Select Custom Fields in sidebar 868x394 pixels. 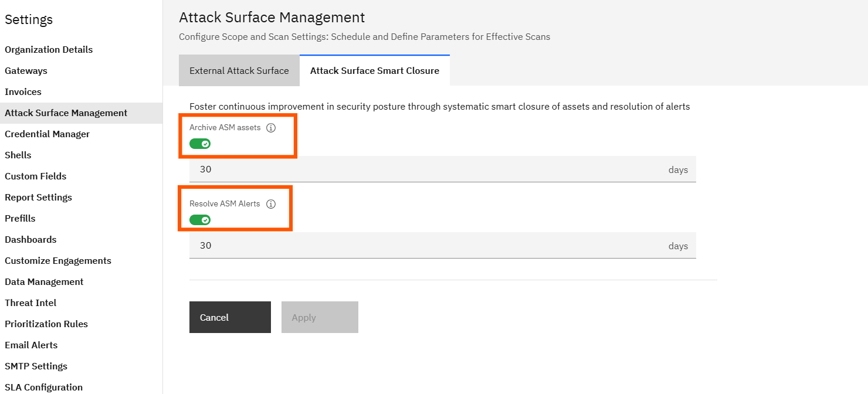pyautogui.click(x=35, y=176)
